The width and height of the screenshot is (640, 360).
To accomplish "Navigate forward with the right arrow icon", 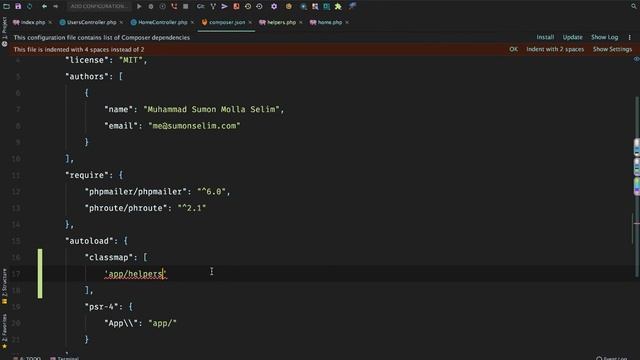I will tap(56, 6).
